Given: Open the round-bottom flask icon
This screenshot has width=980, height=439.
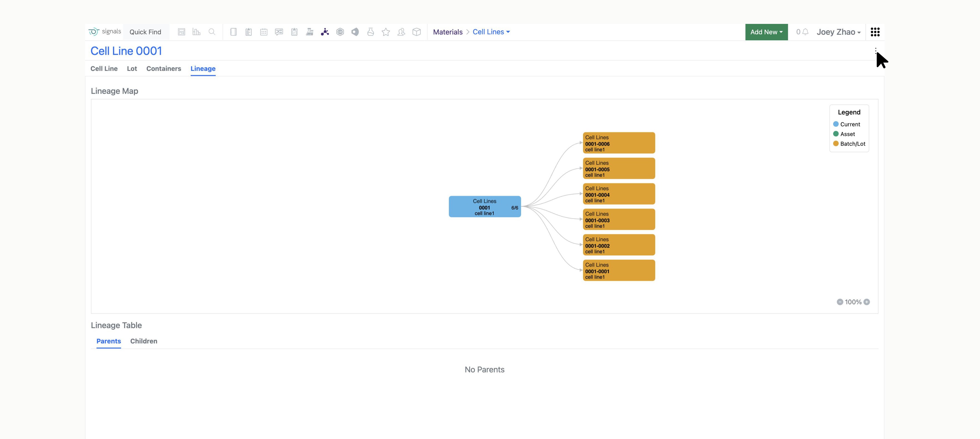Looking at the screenshot, I should tap(371, 32).
